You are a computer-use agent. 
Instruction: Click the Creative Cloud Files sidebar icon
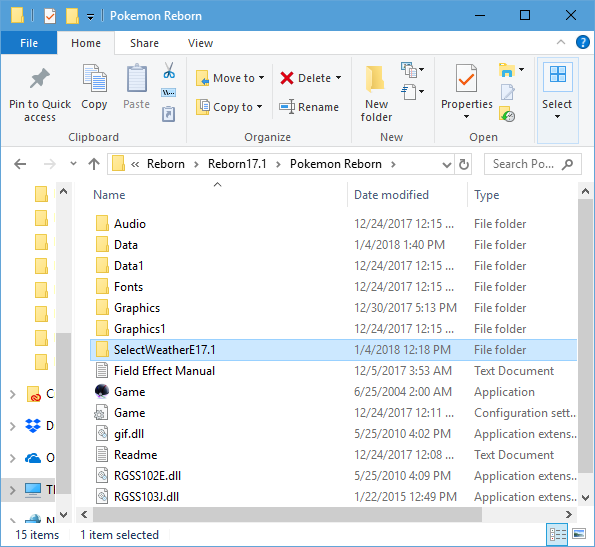(x=33, y=394)
